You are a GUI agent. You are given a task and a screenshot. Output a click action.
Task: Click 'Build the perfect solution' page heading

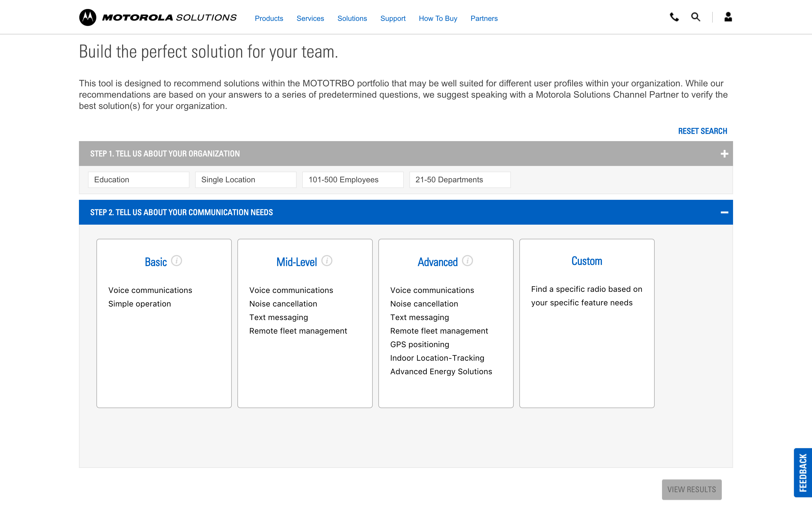[x=208, y=52]
